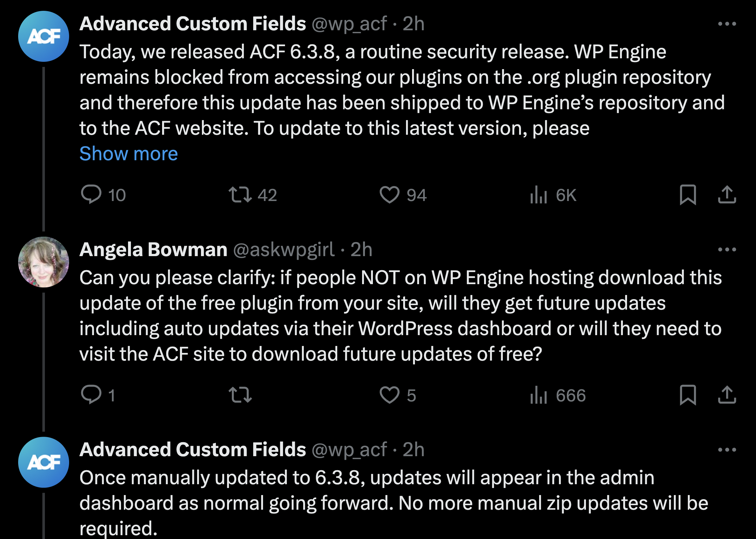Reply to Angela Bowman's question tweet
756x539 pixels.
pyautogui.click(x=91, y=395)
